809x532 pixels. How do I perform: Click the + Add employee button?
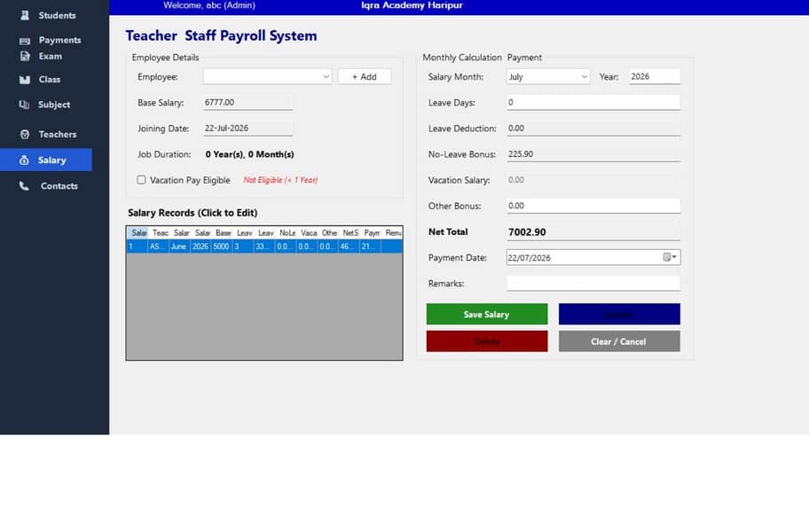(365, 77)
